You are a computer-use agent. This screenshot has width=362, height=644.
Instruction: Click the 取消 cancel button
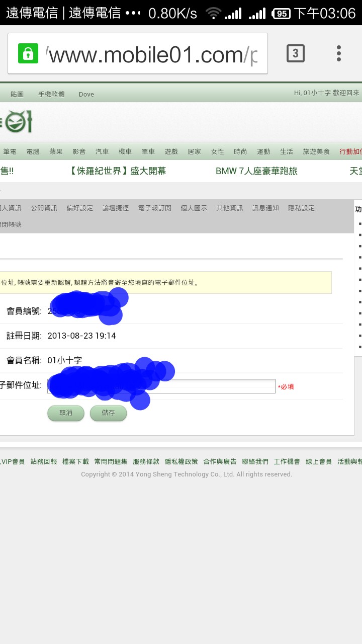point(66,413)
